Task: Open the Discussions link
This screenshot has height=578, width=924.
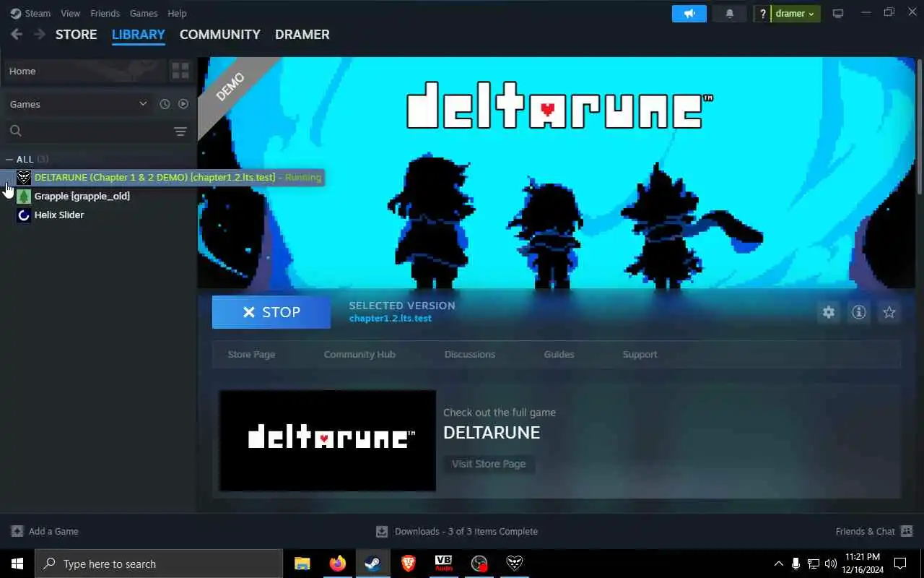Action: tap(470, 354)
